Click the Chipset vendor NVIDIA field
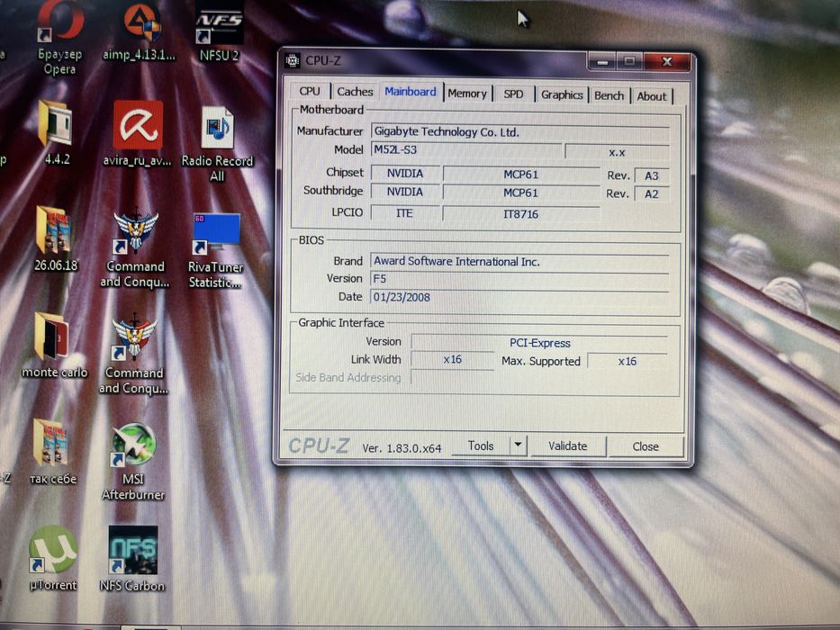The width and height of the screenshot is (840, 630). tap(405, 174)
